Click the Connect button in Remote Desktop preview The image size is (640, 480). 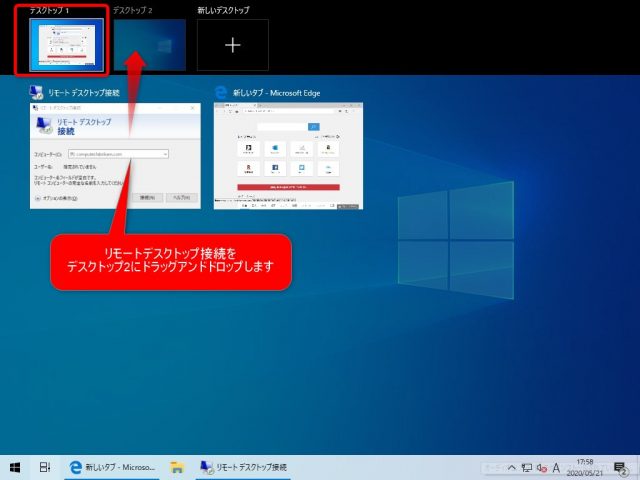tap(147, 198)
